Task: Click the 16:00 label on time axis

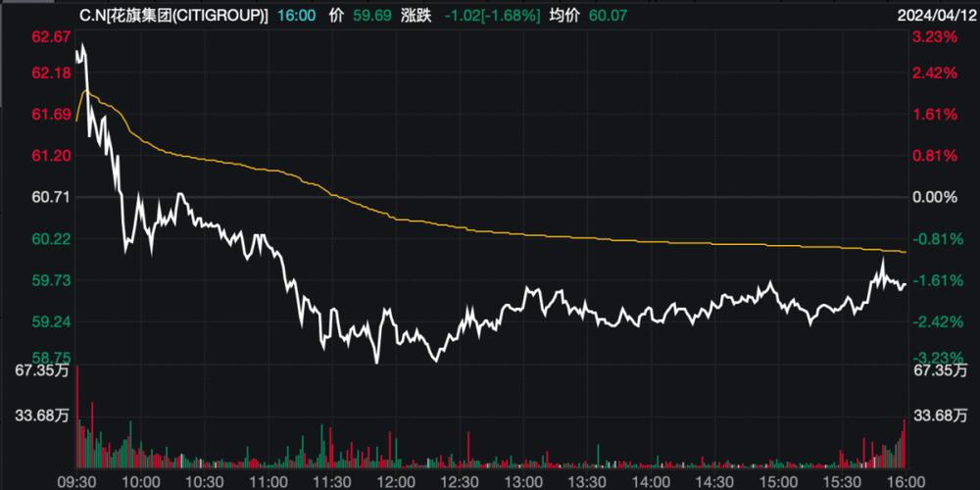Action: [x=902, y=481]
